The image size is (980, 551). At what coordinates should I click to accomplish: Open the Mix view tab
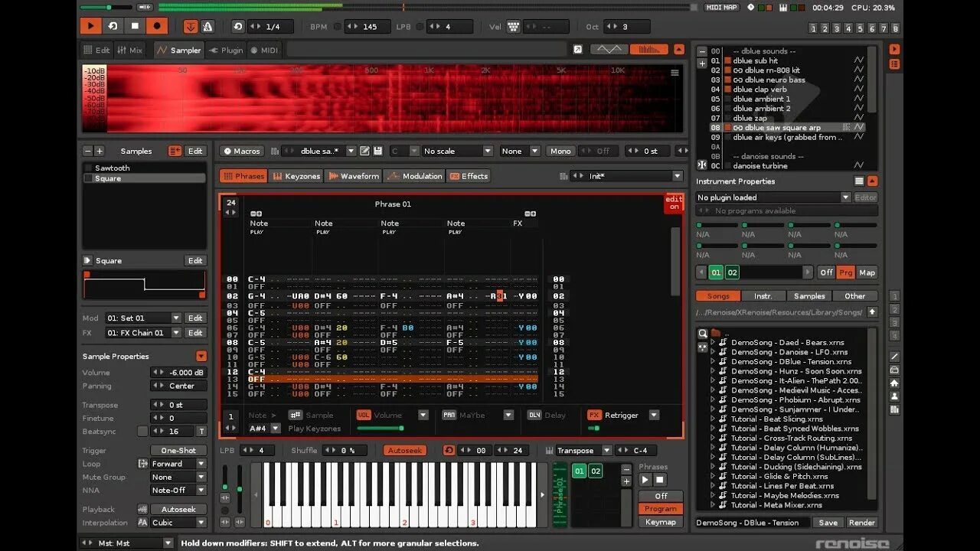[129, 50]
